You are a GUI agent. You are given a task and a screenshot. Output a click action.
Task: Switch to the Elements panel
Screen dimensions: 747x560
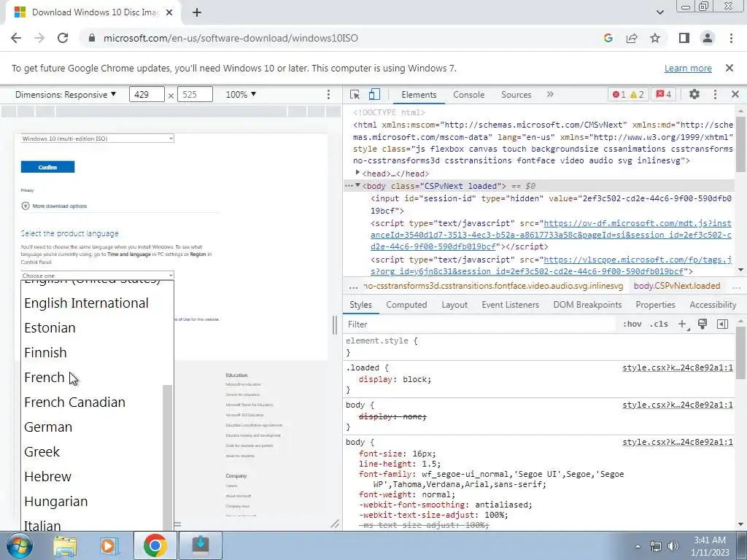419,95
